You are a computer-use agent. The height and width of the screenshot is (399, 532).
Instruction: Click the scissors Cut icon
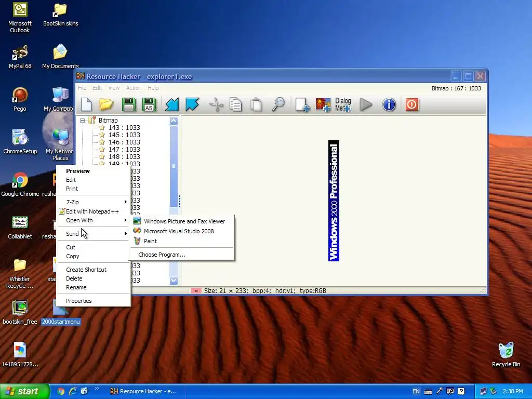tap(216, 104)
